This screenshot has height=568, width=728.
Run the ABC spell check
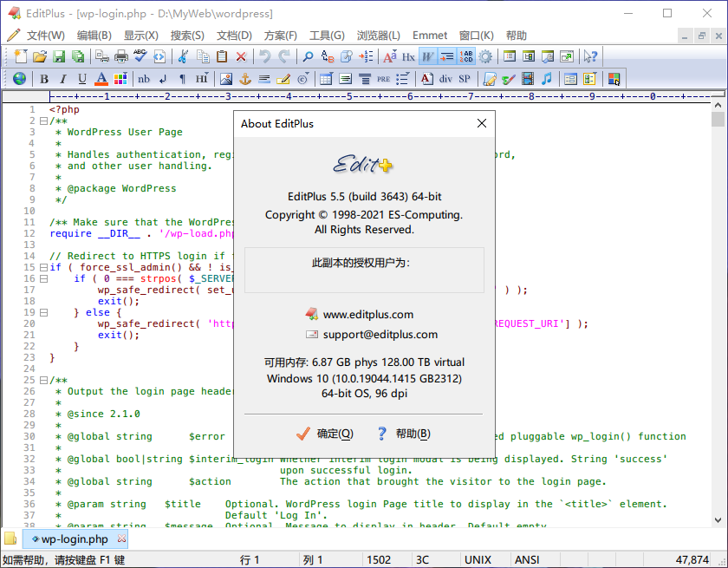(140, 56)
